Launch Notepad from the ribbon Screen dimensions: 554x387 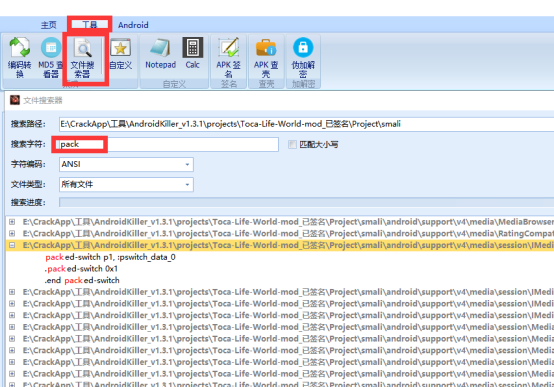[160, 54]
